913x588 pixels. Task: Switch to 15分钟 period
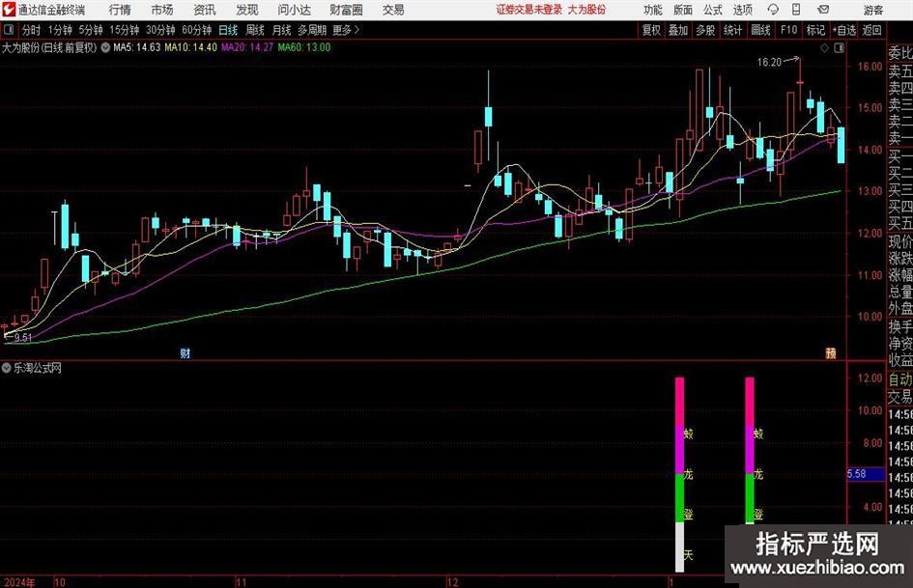click(x=125, y=30)
